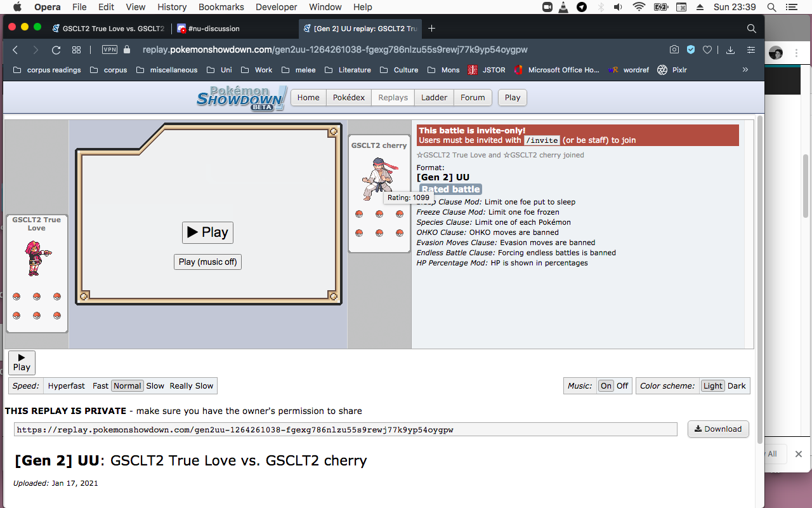Viewport: 812px width, 508px height.
Task: Open the Speed Dial grid icon
Action: tap(76, 50)
